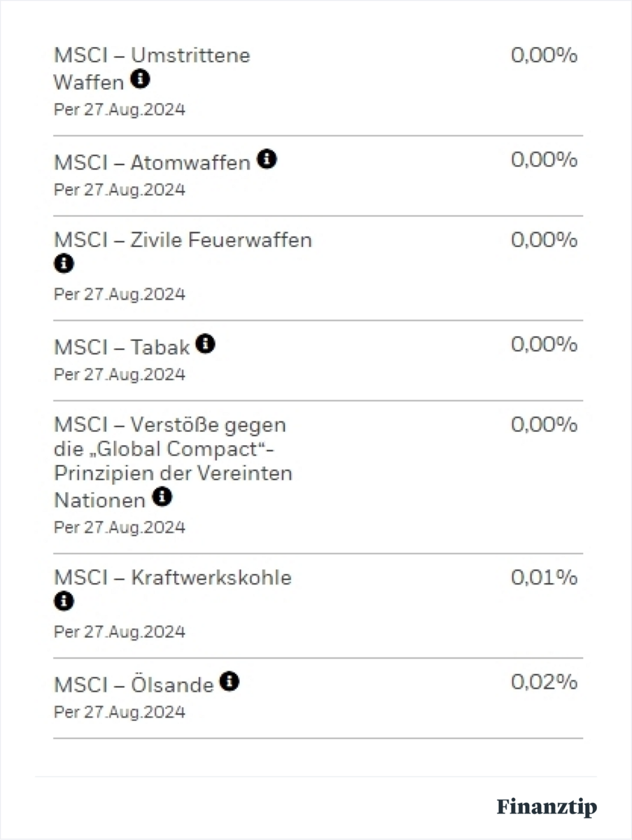Select MSCI – Umstrittene Waffen label

(x=152, y=69)
